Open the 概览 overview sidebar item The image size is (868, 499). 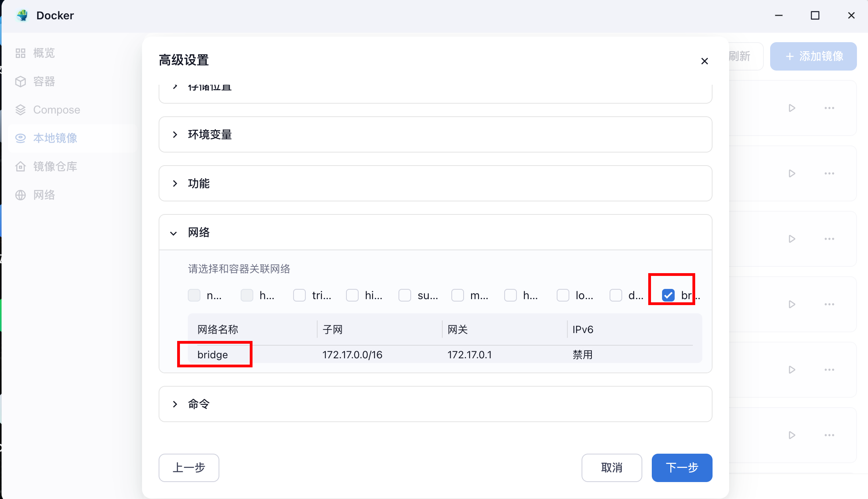43,53
